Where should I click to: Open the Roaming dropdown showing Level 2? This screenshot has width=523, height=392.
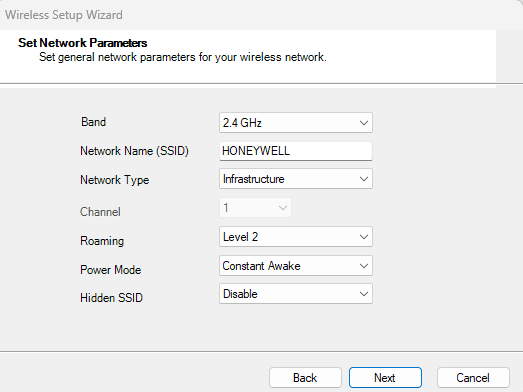point(296,237)
